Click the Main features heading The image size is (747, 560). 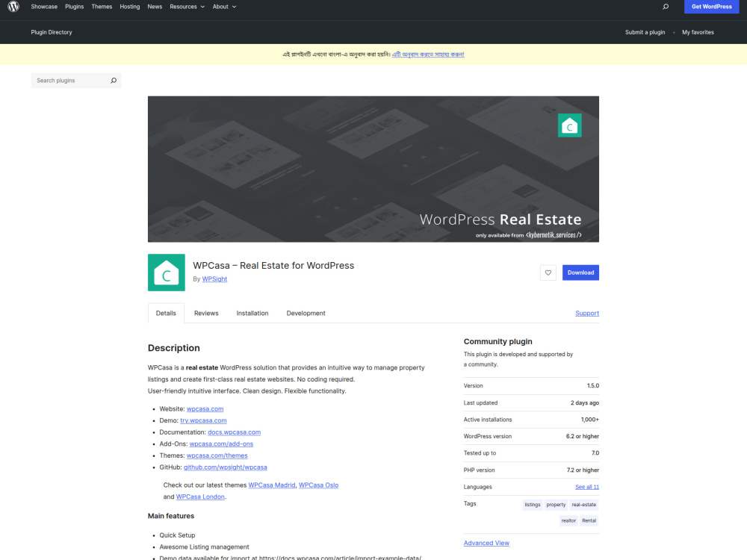pos(171,516)
